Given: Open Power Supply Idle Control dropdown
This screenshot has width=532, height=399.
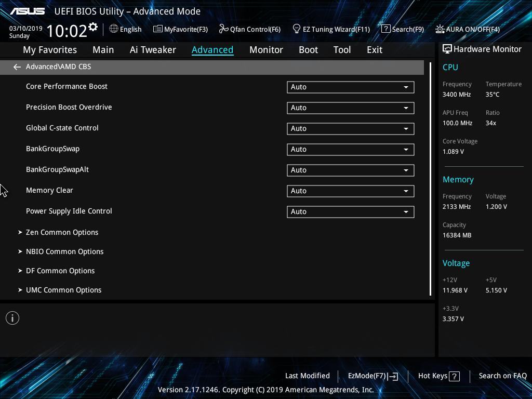Looking at the screenshot, I should coord(351,212).
